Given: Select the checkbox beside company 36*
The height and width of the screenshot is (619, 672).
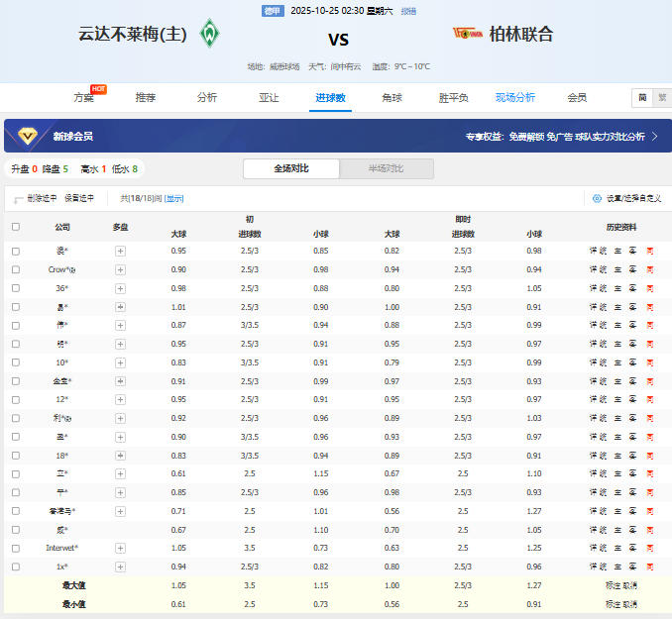Looking at the screenshot, I should [x=15, y=288].
